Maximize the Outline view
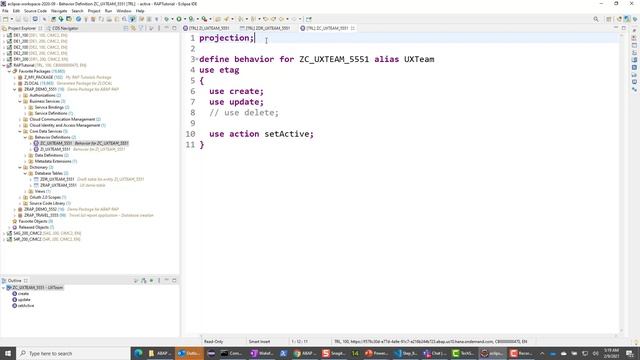Image resolution: width=640 pixels, height=360 pixels. pos(174,280)
